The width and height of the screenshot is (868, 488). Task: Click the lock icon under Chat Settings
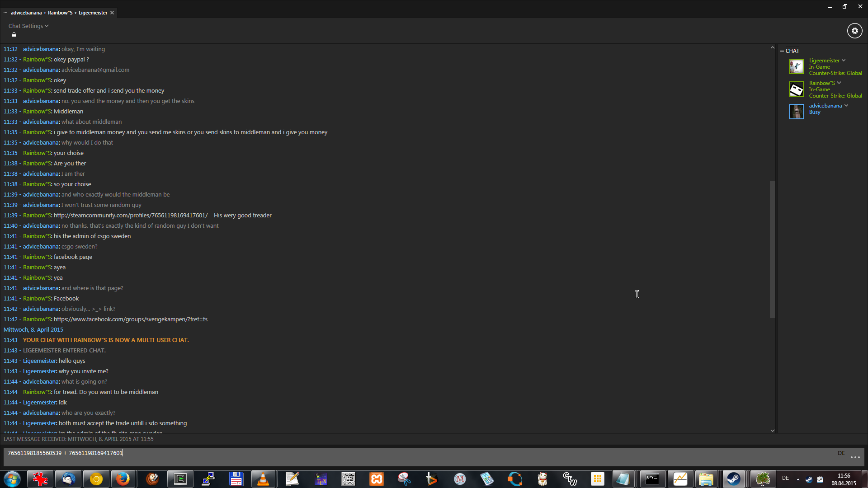[14, 35]
